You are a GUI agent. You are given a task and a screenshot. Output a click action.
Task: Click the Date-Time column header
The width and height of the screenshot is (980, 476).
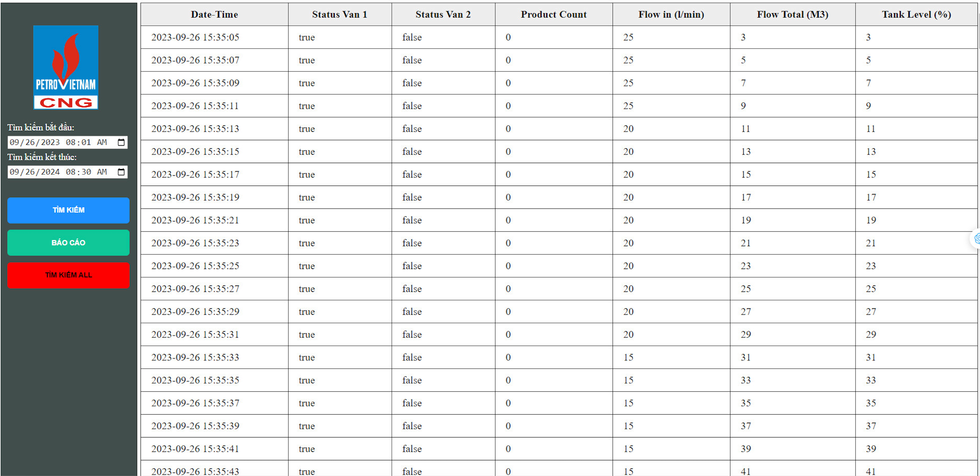pos(215,14)
